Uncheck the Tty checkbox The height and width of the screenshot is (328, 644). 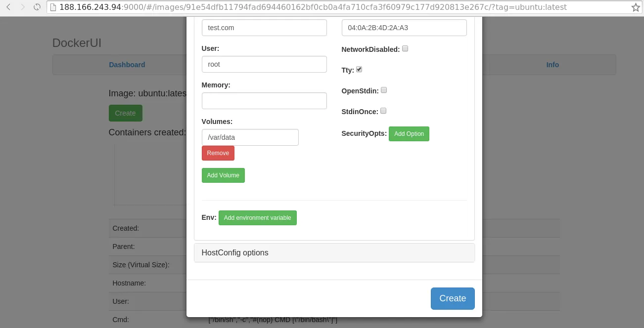click(x=359, y=69)
